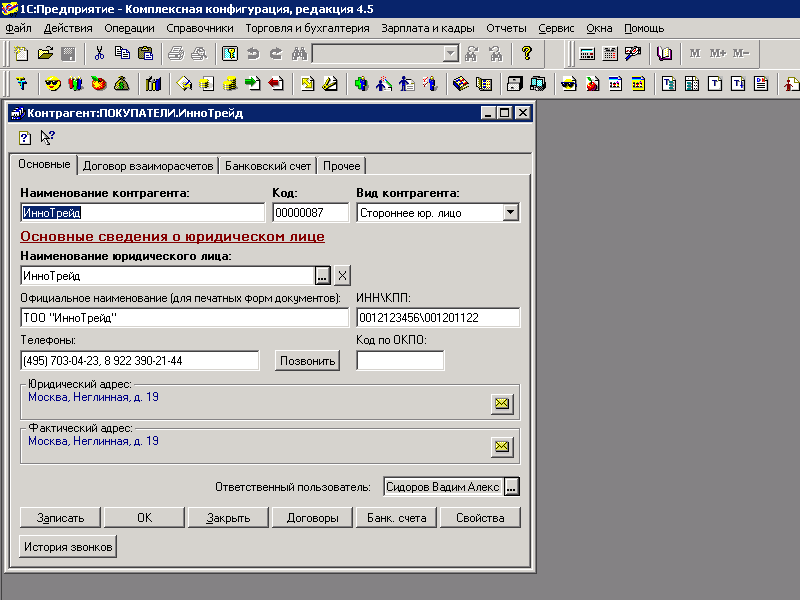
Task: Open the calculator icon
Action: click(587, 54)
